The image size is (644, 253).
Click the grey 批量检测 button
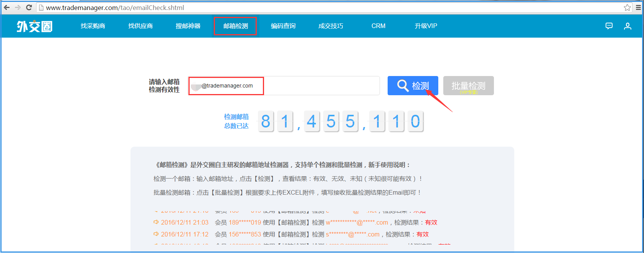(x=468, y=86)
